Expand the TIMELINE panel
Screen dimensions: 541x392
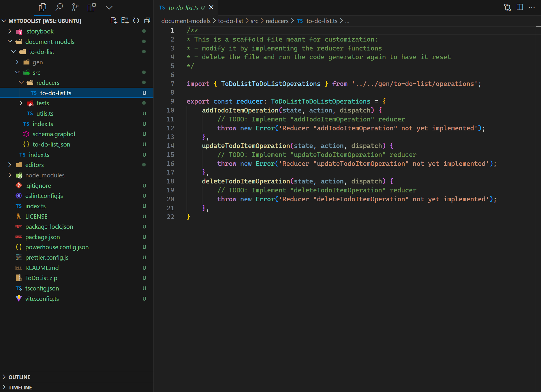77,387
